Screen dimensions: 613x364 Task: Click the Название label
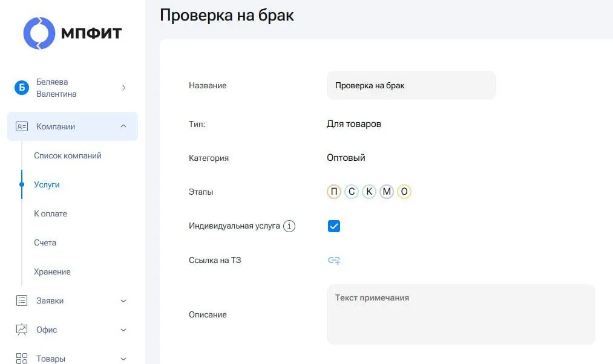point(208,85)
